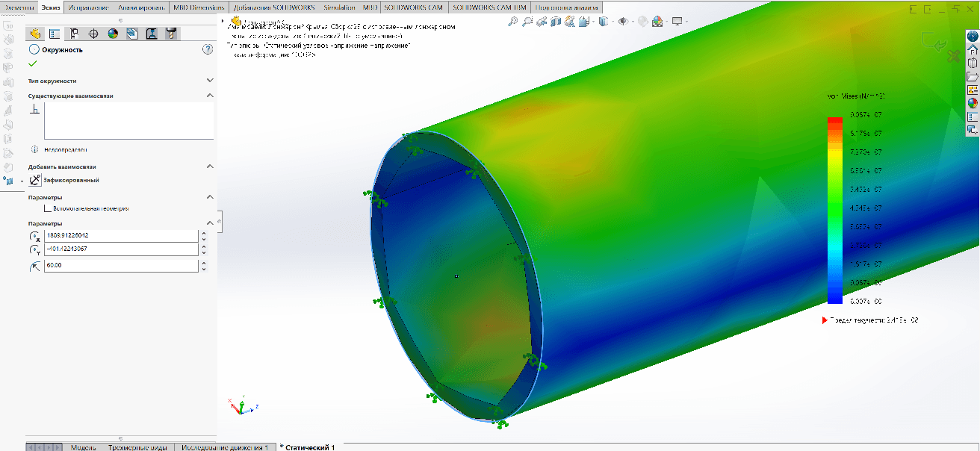Open the Hide/Show Items eye dropdown
The height and width of the screenshot is (451, 980).
point(623,22)
